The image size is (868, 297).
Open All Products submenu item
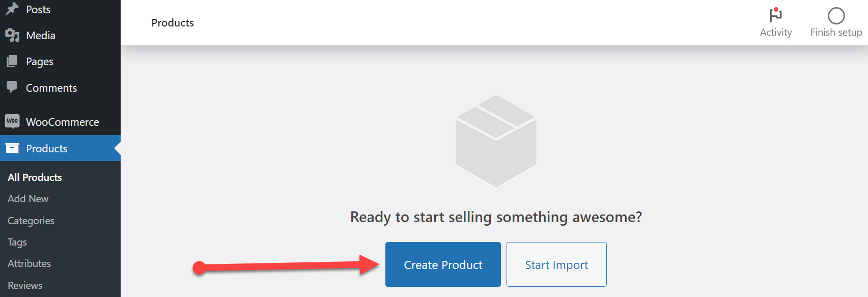pos(35,177)
